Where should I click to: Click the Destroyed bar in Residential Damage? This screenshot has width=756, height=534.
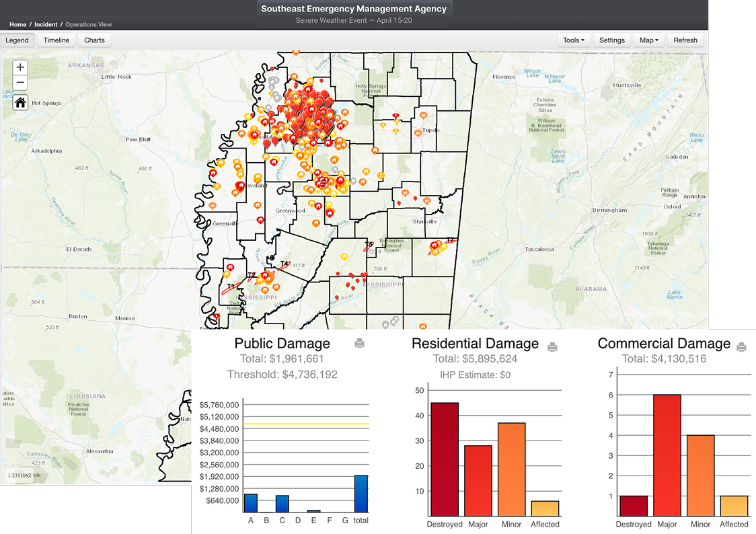pos(445,459)
